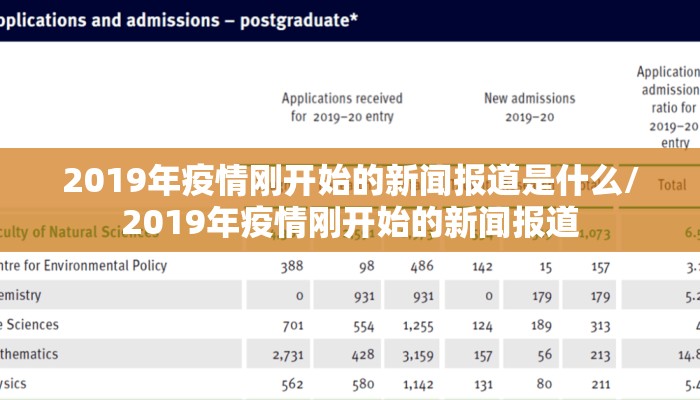Click the Chinese headline on the orange banner
The height and width of the screenshot is (400, 700).
click(x=350, y=200)
